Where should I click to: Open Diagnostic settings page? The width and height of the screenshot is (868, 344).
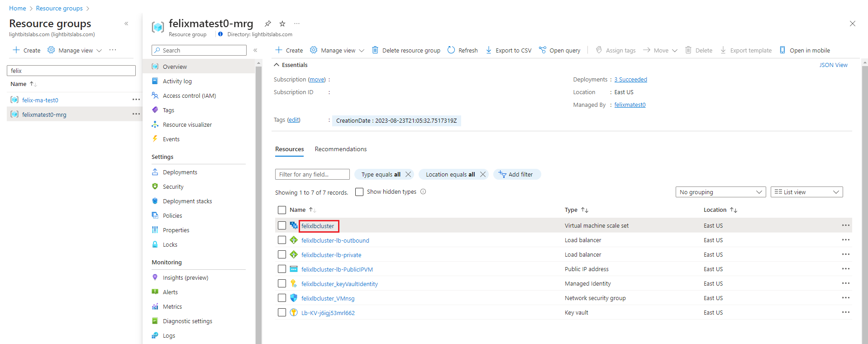(x=187, y=321)
